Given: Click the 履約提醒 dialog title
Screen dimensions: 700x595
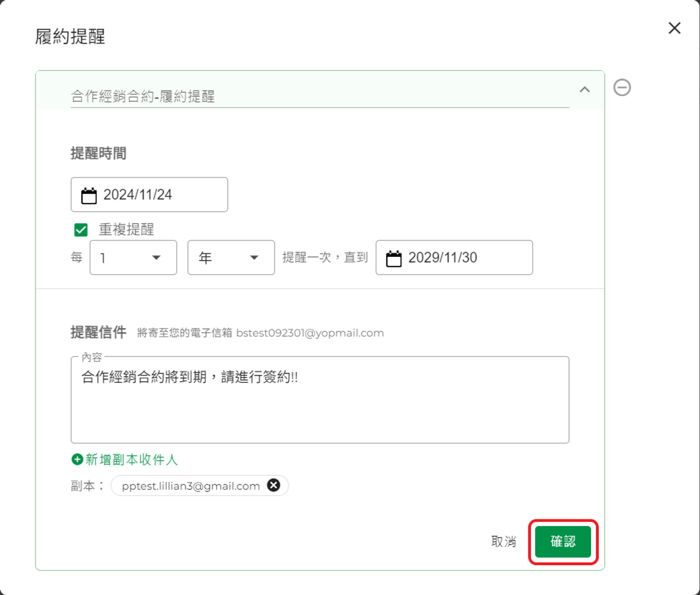Looking at the screenshot, I should [x=70, y=36].
